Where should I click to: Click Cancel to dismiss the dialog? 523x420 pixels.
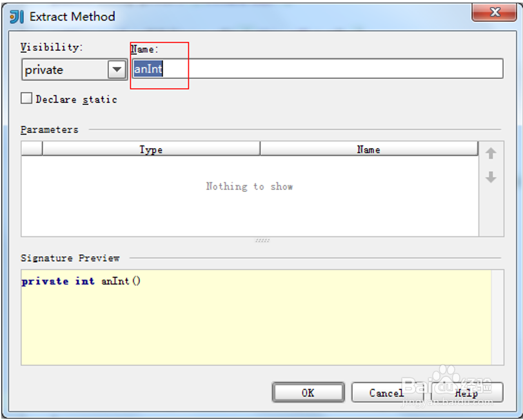pos(387,393)
